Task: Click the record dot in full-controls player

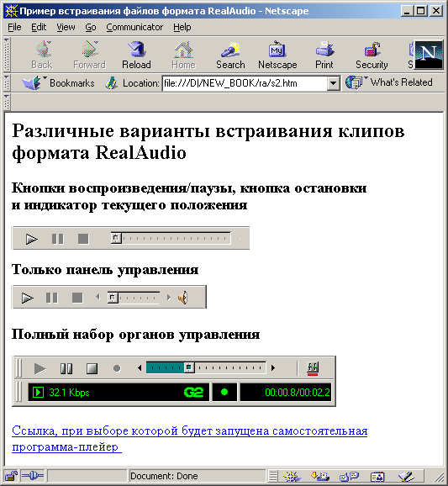Action: point(117,368)
